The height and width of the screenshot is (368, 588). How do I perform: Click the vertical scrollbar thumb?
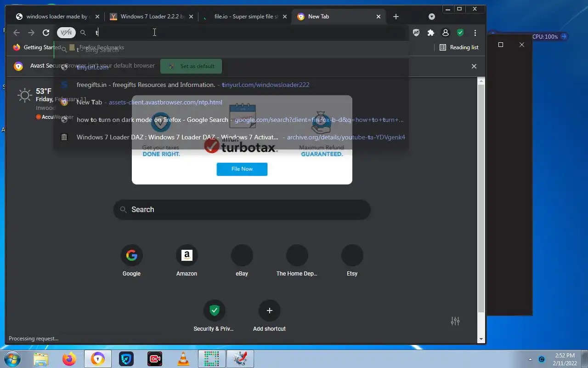coord(481,199)
